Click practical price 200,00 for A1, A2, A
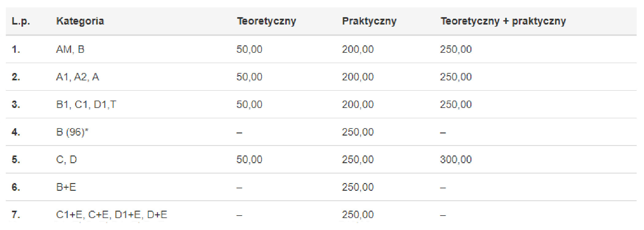 tap(358, 77)
